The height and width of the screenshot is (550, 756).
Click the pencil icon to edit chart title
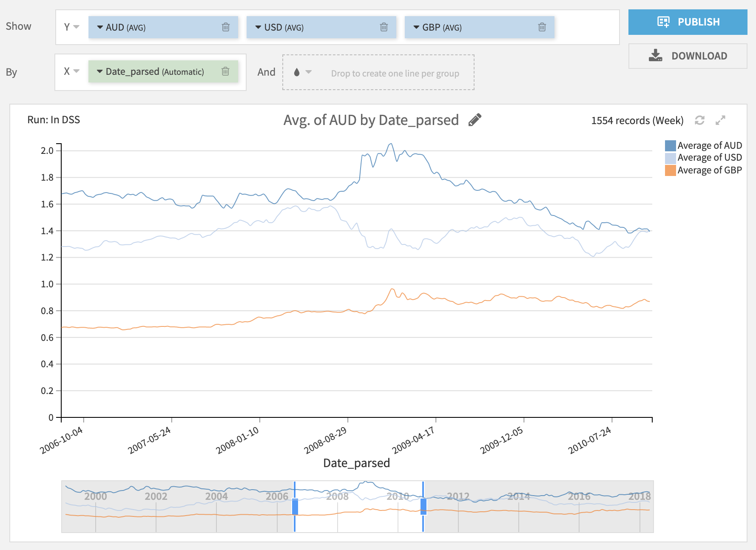coord(475,120)
